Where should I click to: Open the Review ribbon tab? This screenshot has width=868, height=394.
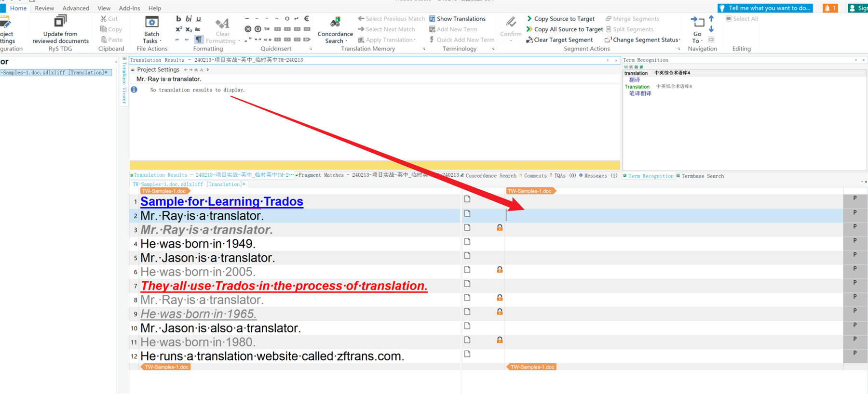pos(44,8)
